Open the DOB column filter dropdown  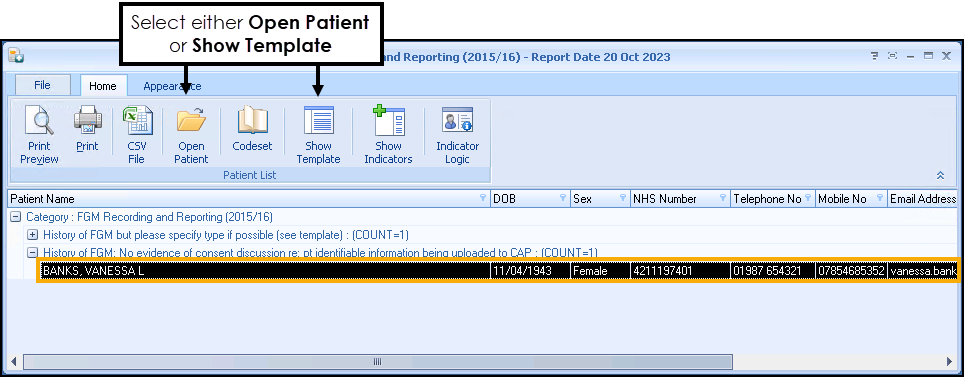point(563,198)
